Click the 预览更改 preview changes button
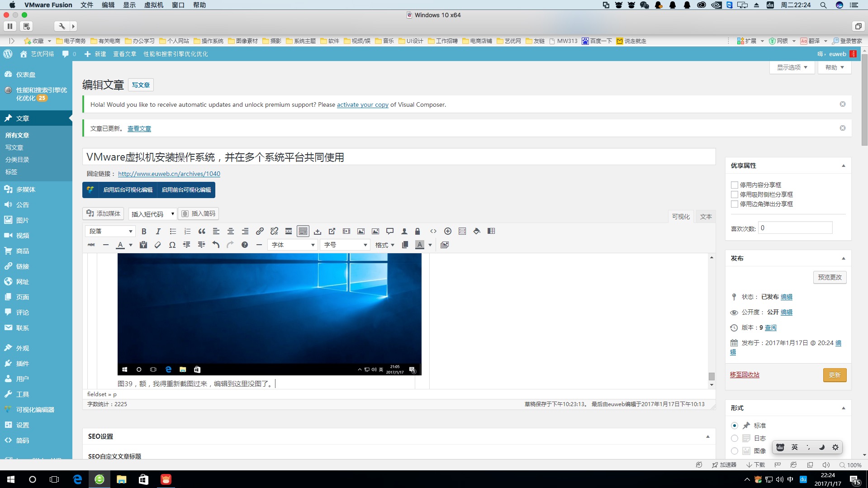 [x=830, y=277]
